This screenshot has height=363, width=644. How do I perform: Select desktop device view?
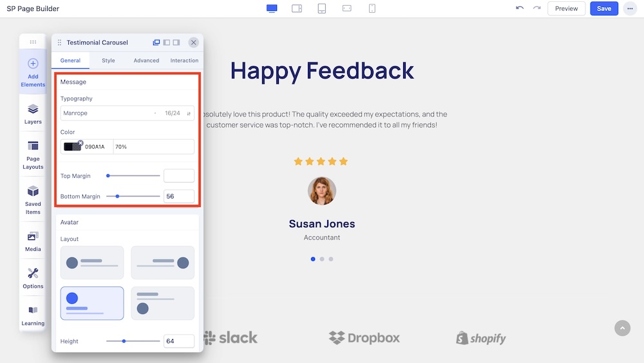[x=272, y=8]
